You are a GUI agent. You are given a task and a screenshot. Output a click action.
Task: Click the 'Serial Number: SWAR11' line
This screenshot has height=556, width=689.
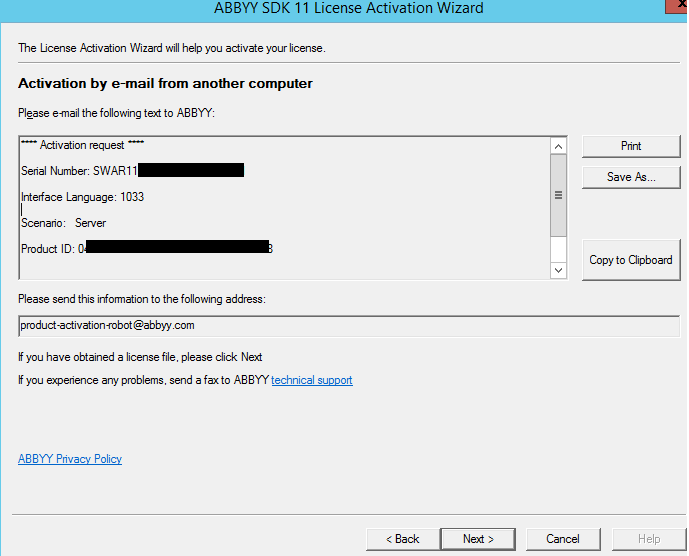pyautogui.click(x=132, y=171)
